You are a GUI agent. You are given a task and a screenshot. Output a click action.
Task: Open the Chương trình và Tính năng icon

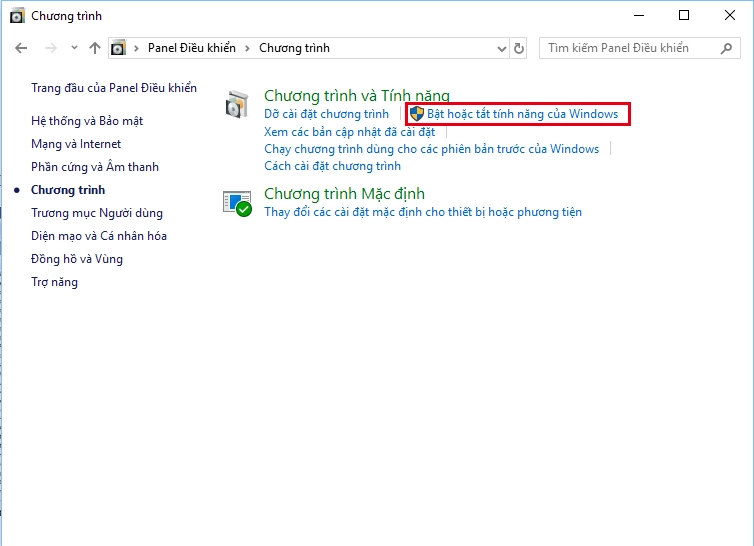tap(237, 104)
